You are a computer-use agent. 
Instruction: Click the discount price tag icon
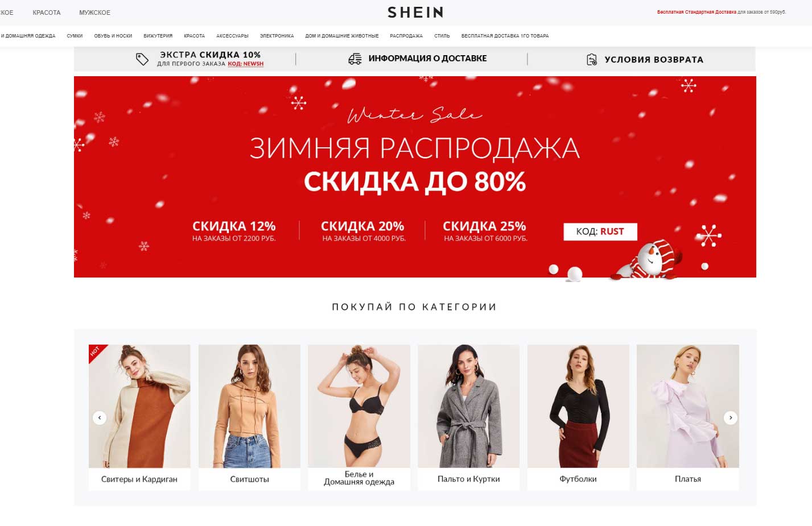coord(142,59)
